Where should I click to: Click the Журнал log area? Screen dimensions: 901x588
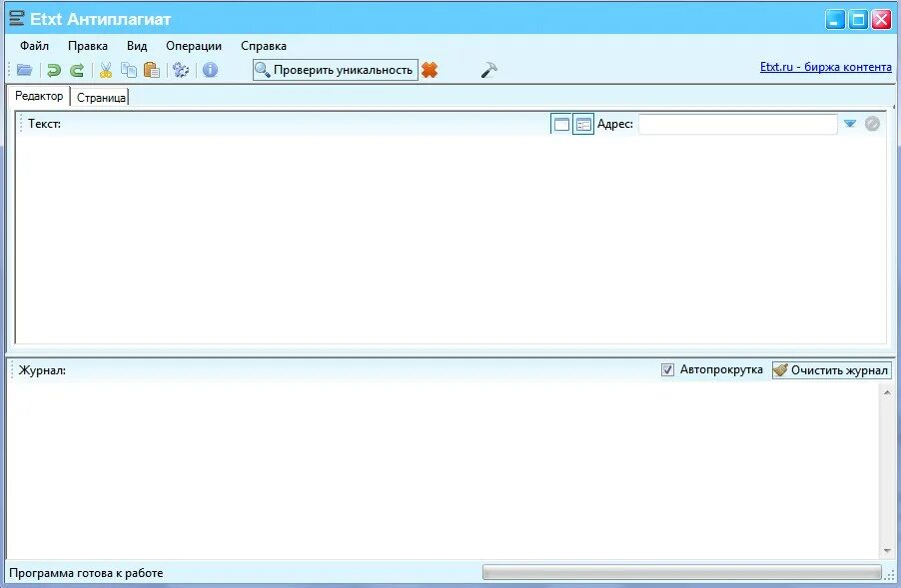click(443, 471)
